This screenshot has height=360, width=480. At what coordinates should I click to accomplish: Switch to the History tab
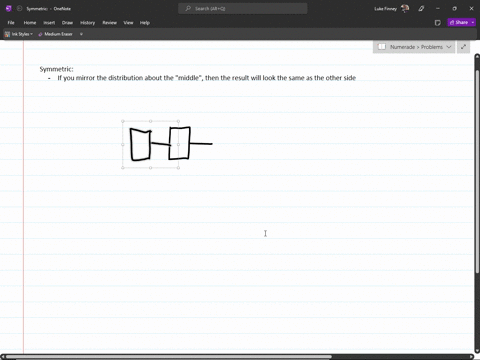(88, 23)
